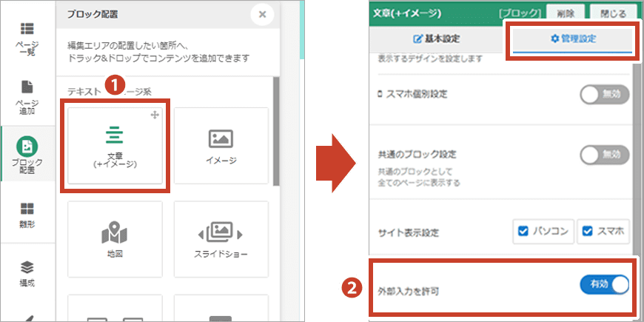This screenshot has height=322, width=644.
Task: Open the 雛形 templates sidebar icon
Action: (27, 215)
